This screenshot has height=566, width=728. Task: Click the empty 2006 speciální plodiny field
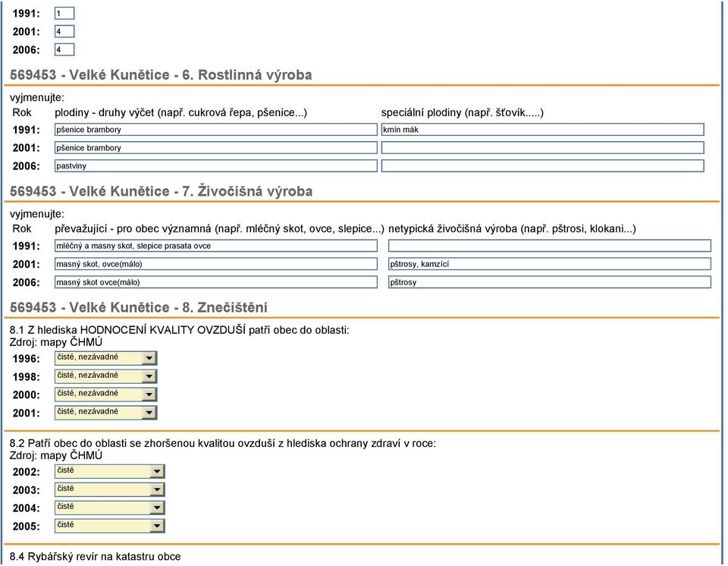tap(543, 166)
